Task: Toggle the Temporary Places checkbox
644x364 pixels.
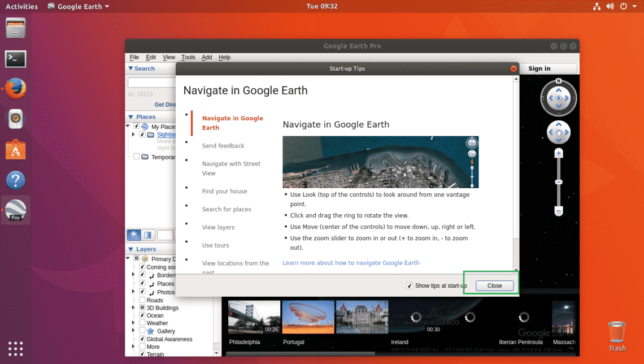Action: pyautogui.click(x=136, y=157)
